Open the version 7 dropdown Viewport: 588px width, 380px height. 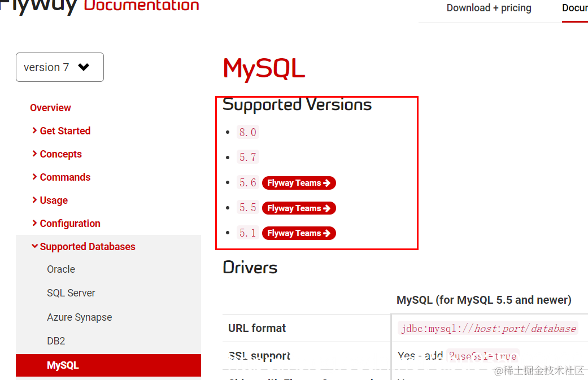point(60,67)
